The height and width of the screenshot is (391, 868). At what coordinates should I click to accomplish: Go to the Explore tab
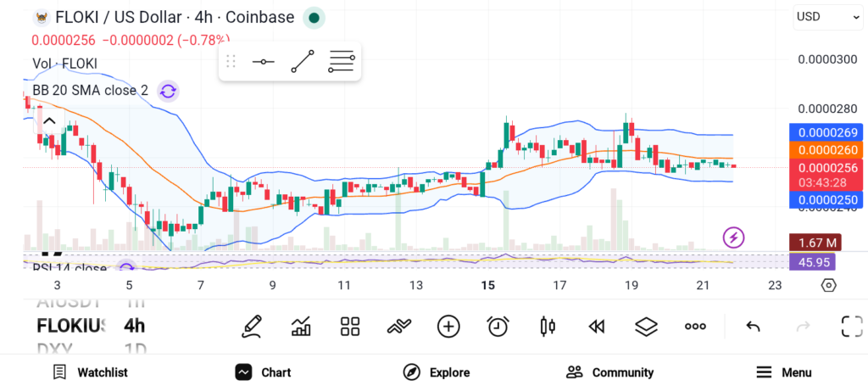437,372
